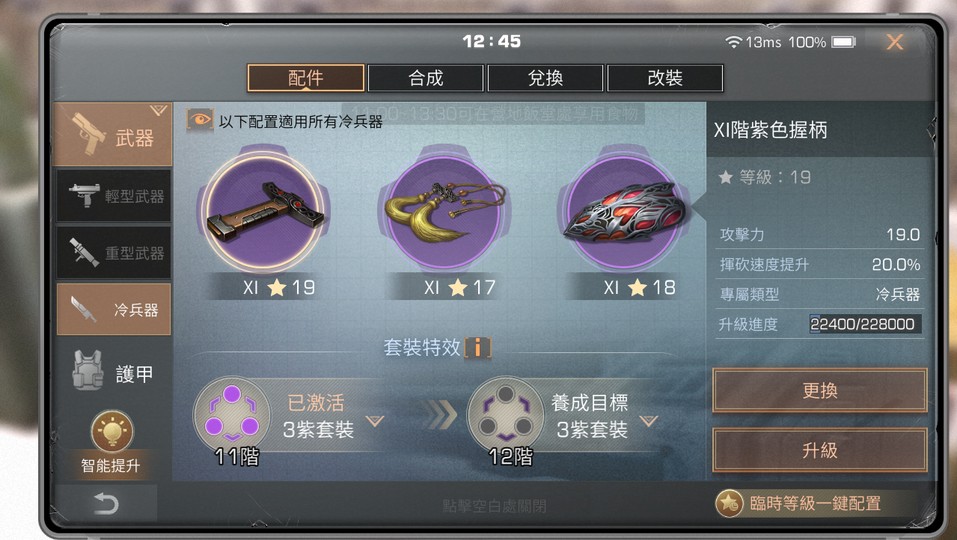Click the 12階 target set circle icon

[x=505, y=415]
